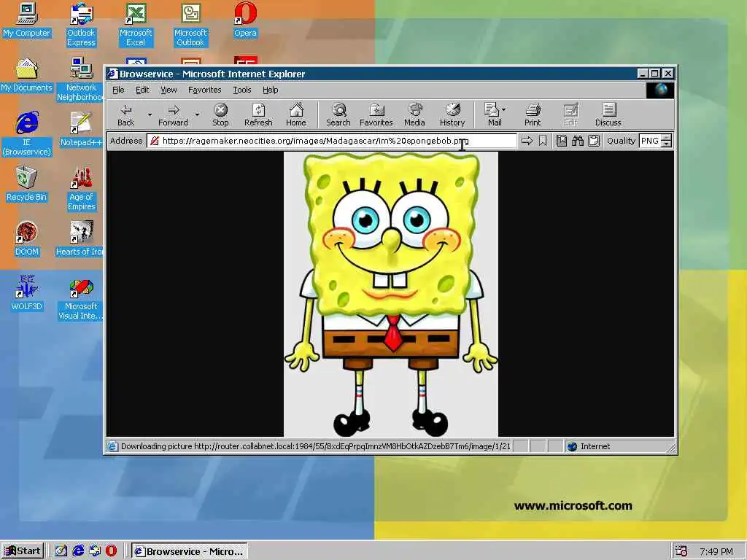Open Notepad++ desktop shortcut
This screenshot has width=747, height=560.
click(81, 130)
